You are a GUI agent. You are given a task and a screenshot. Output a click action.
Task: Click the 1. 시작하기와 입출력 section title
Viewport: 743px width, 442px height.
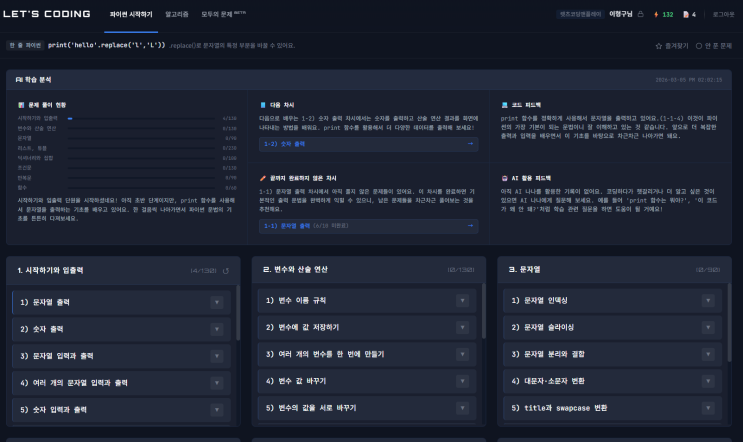(50, 271)
